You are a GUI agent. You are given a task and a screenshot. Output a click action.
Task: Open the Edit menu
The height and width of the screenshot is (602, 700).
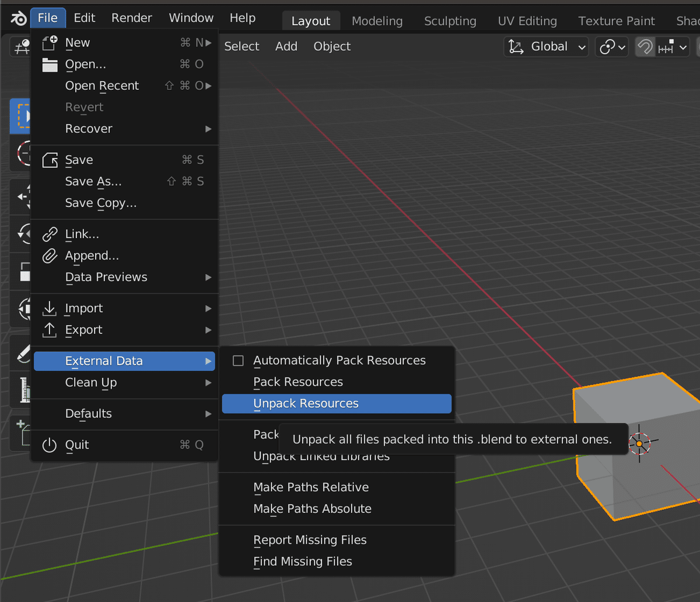click(x=85, y=18)
